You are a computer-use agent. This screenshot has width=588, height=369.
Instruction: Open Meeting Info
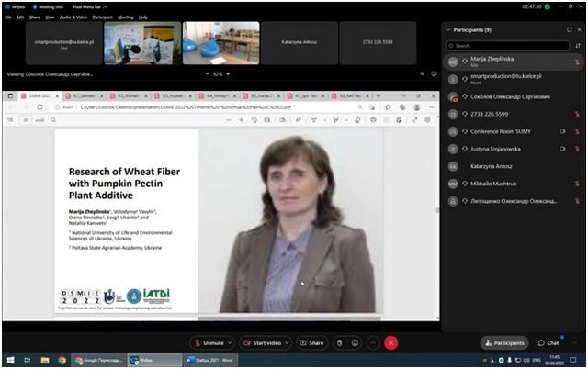click(x=48, y=7)
